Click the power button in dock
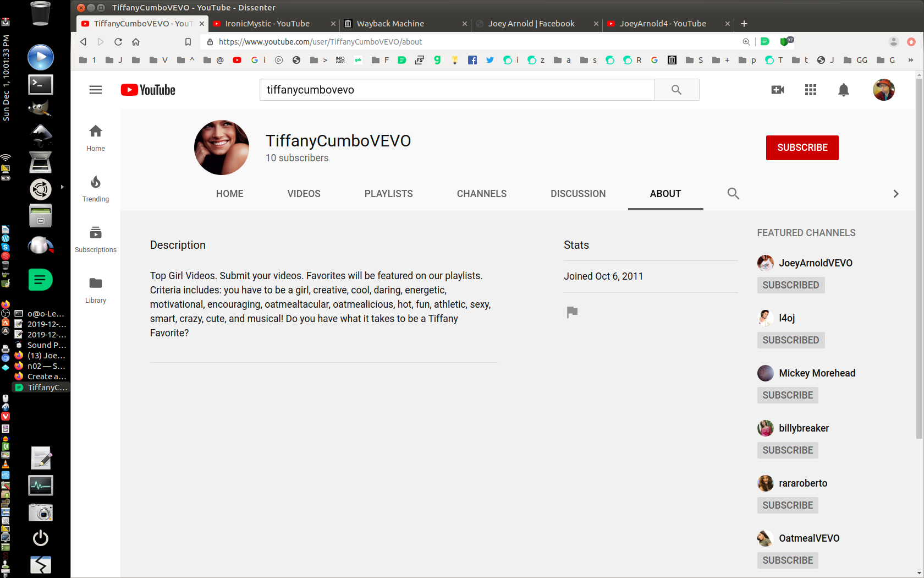Screen dimensions: 924x578 [41, 538]
